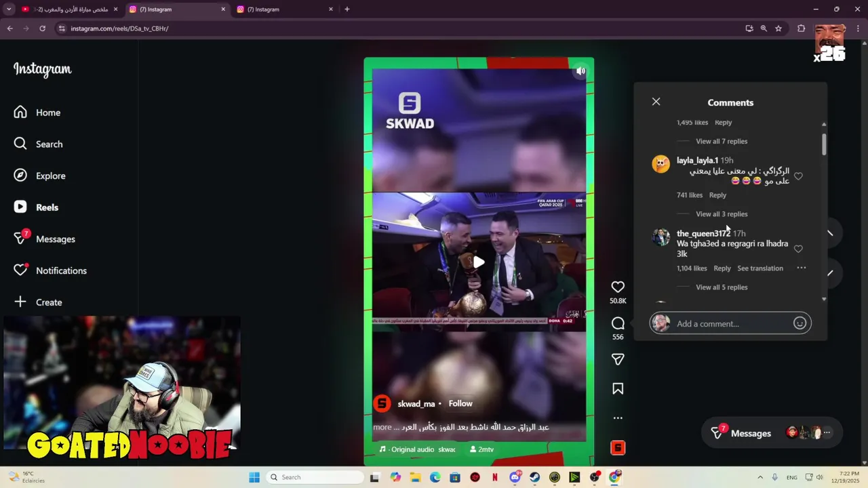Open File Explorer from the taskbar
This screenshot has width=868, height=488.
pyautogui.click(x=415, y=477)
